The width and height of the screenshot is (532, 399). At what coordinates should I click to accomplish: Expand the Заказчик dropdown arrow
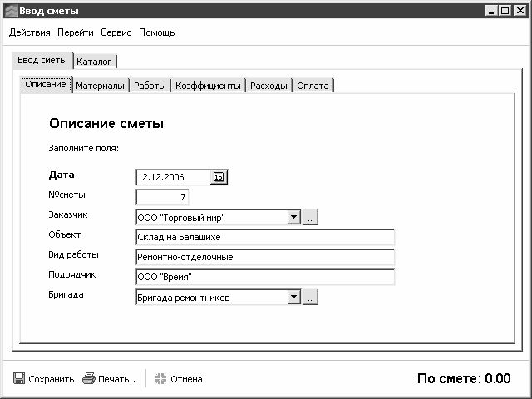pos(293,217)
